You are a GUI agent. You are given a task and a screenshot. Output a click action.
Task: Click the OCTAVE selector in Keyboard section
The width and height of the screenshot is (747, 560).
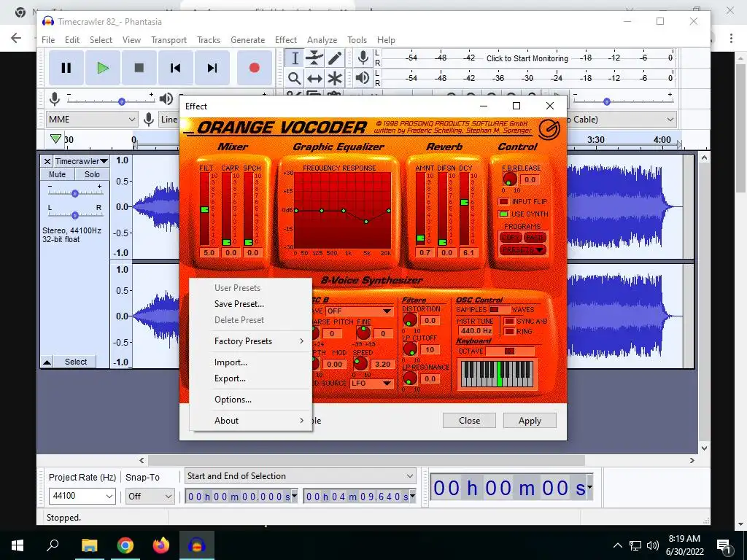click(509, 351)
